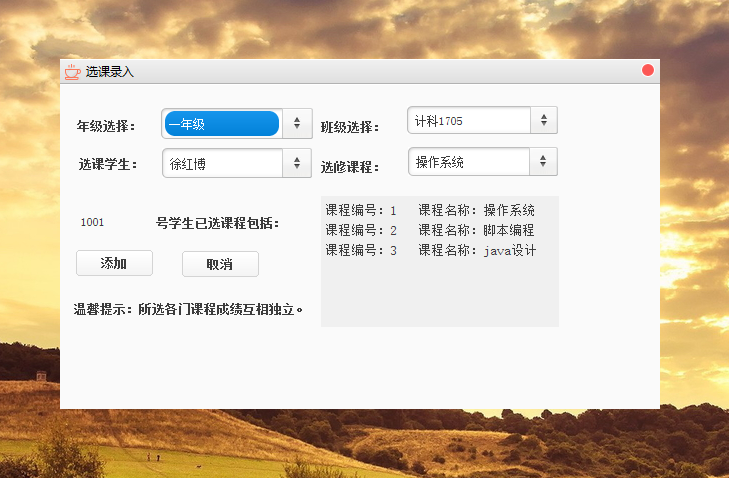This screenshot has height=478, width=729.
Task: Select the row 课程编号：3 java设计
Action: pos(431,250)
